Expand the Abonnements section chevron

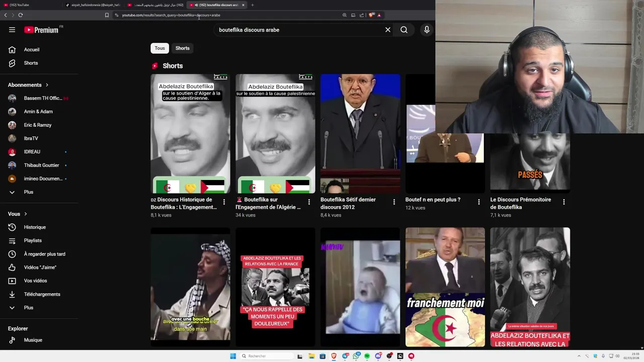click(x=47, y=85)
